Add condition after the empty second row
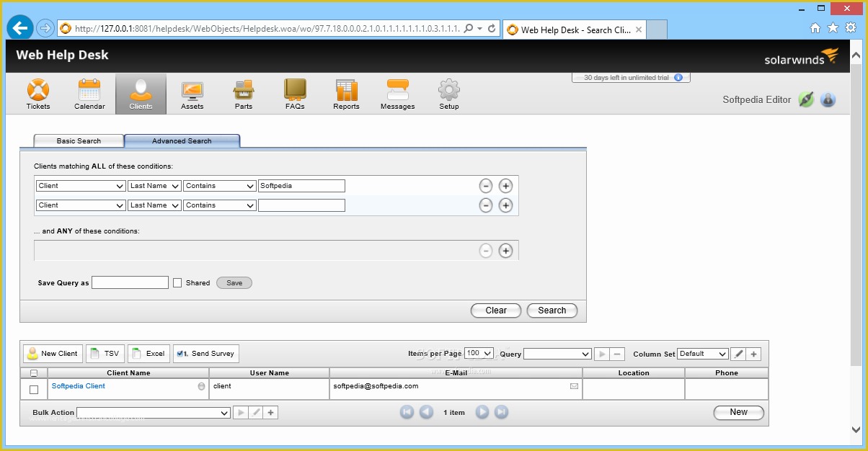 (x=506, y=205)
